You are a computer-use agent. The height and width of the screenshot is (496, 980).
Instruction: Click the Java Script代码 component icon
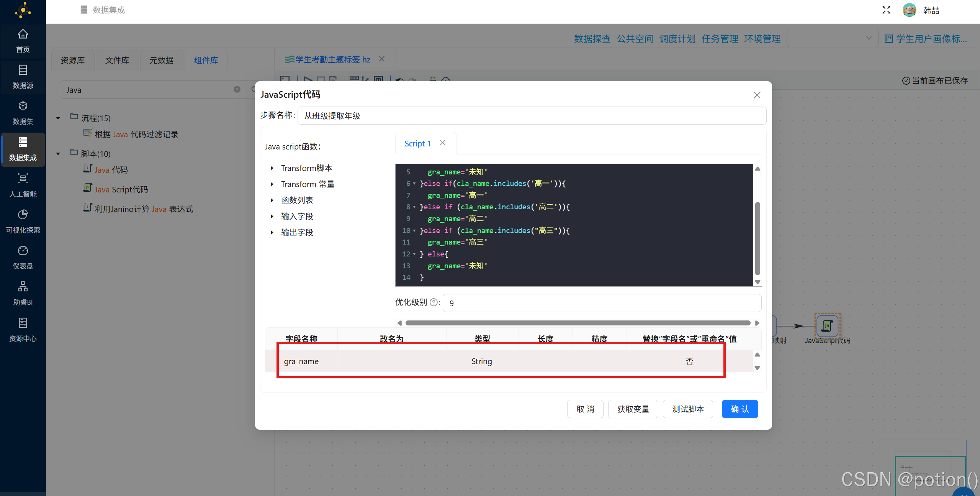click(87, 188)
